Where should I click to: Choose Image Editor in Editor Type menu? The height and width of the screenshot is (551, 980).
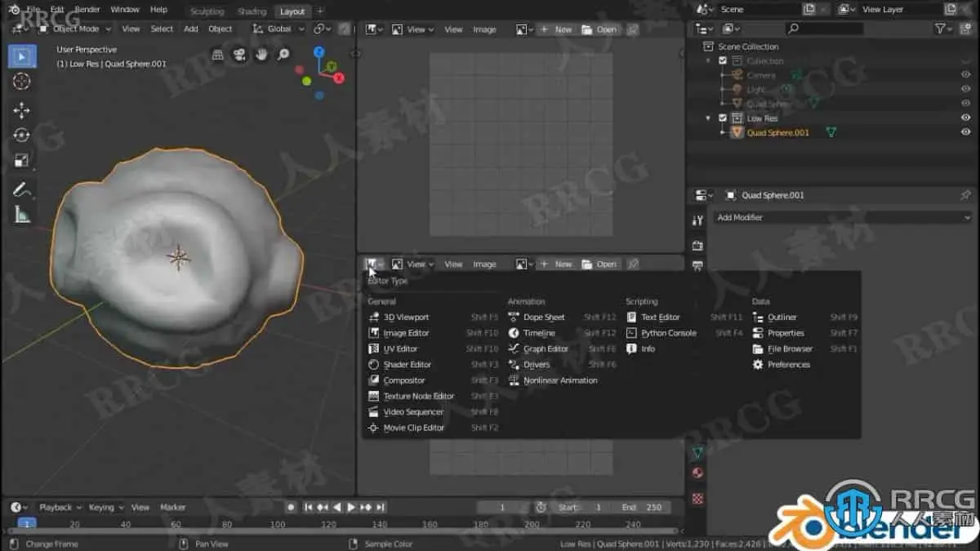pyautogui.click(x=406, y=333)
